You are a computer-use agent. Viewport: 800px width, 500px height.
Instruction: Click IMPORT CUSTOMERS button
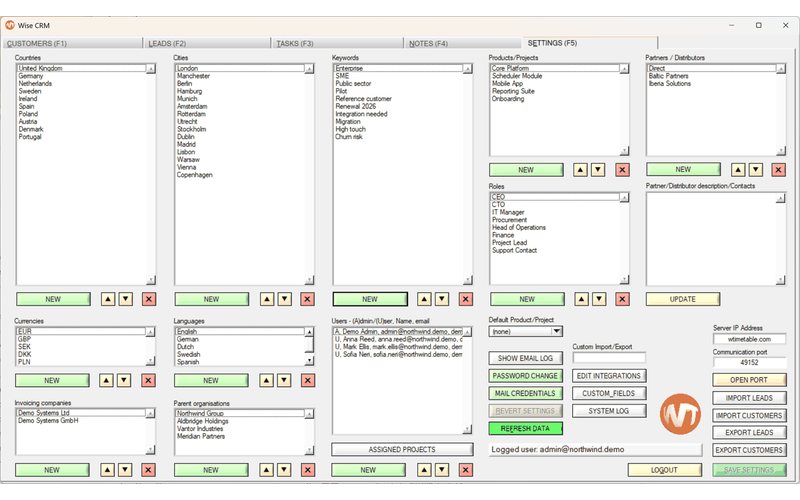pos(749,416)
